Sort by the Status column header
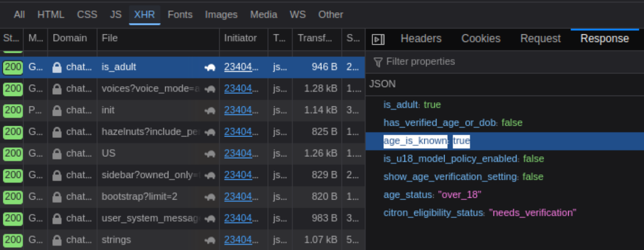This screenshot has height=250, width=644. [x=12, y=38]
